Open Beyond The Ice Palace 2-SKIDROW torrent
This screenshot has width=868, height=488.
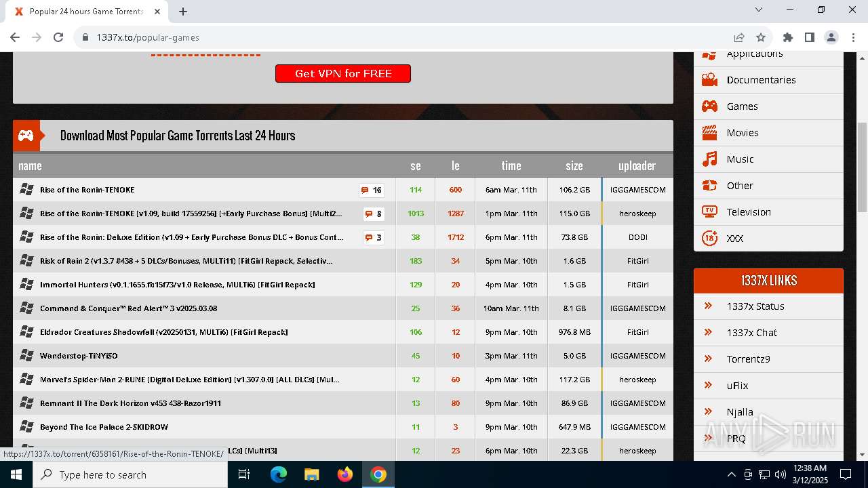(104, 427)
